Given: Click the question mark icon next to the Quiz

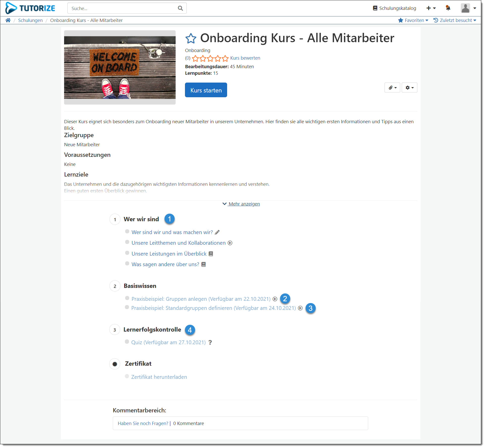Looking at the screenshot, I should pos(210,342).
